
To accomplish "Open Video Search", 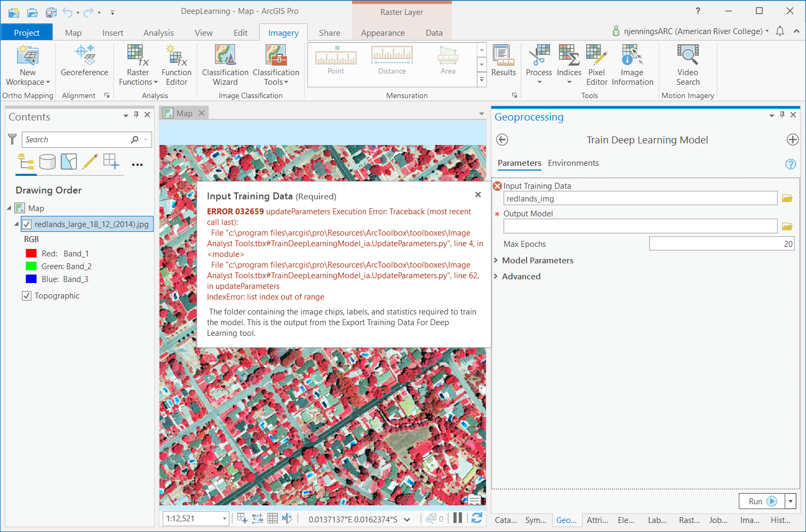I will pyautogui.click(x=688, y=65).
